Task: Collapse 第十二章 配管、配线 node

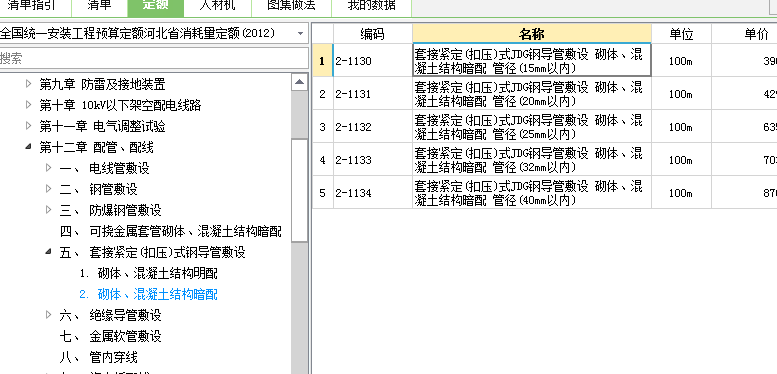Action: click(x=28, y=147)
